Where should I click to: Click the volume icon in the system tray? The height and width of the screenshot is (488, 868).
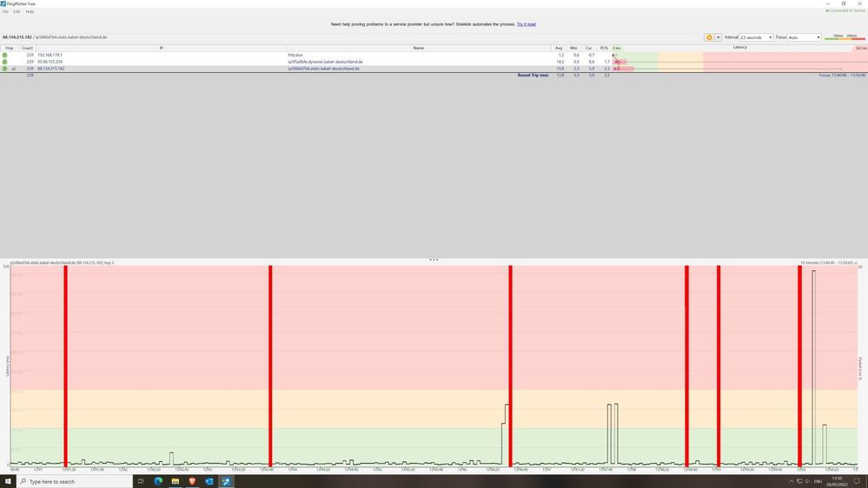click(x=807, y=481)
